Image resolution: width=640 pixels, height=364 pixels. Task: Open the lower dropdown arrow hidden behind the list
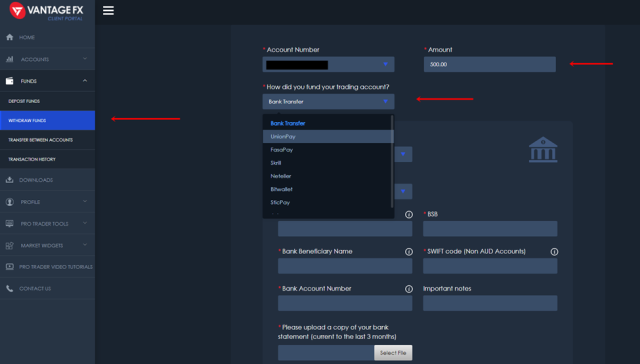tap(403, 191)
